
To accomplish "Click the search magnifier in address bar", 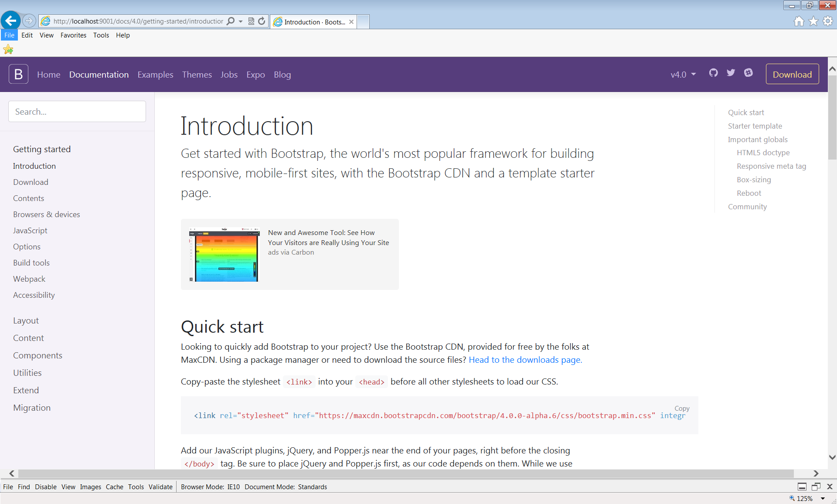I will (231, 21).
